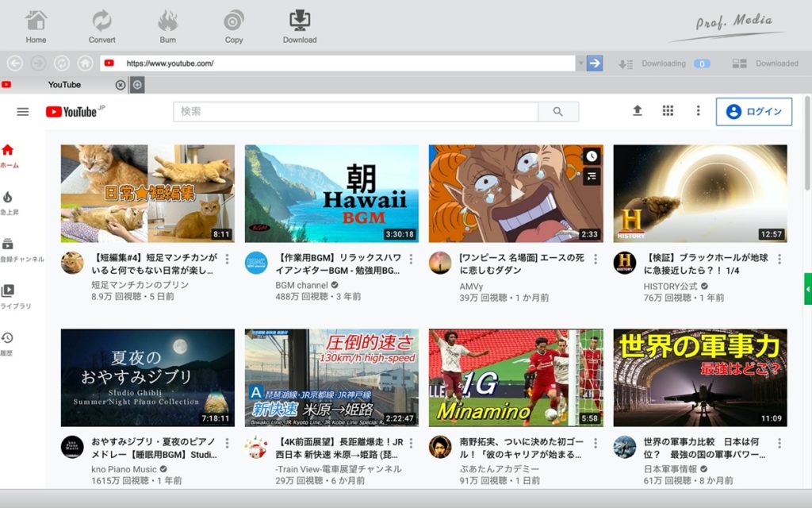Click the green side panel expand arrow
The height and width of the screenshot is (508, 812).
pyautogui.click(x=808, y=289)
